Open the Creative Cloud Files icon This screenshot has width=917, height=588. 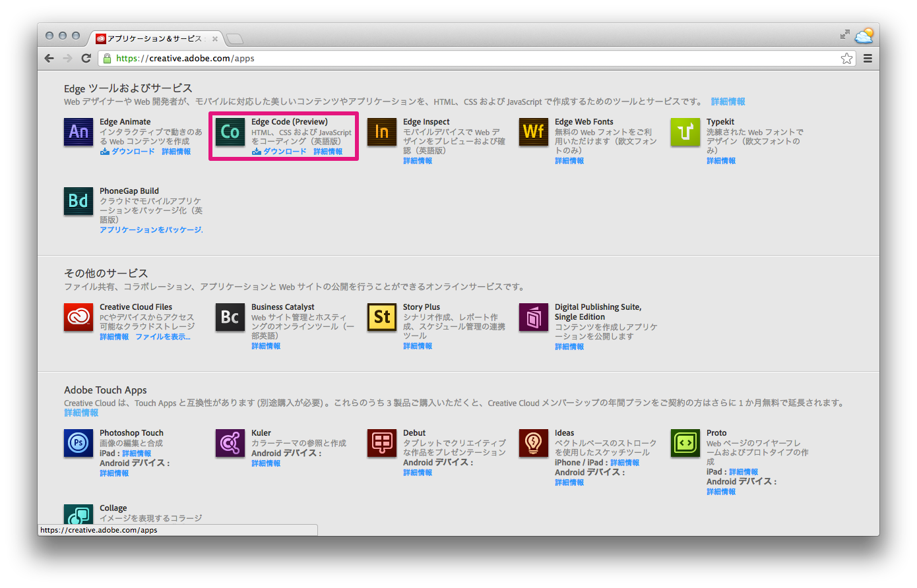click(x=78, y=317)
